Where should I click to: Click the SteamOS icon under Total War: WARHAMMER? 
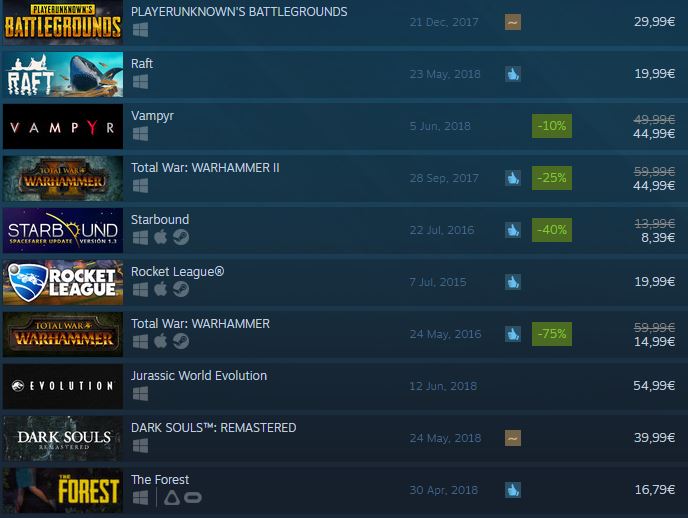[181, 341]
